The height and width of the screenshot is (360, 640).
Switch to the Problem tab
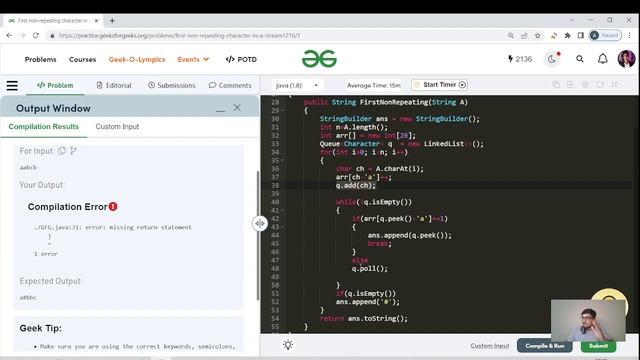coord(55,85)
